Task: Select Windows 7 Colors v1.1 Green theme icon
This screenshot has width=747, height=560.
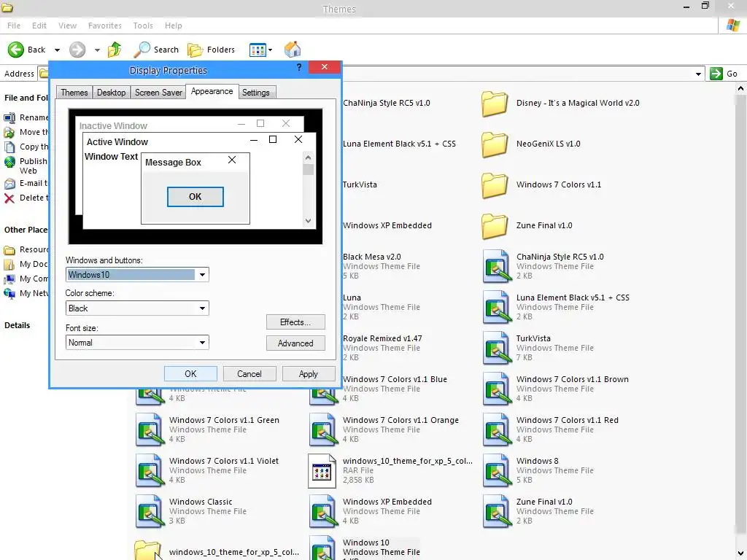Action: 150,430
